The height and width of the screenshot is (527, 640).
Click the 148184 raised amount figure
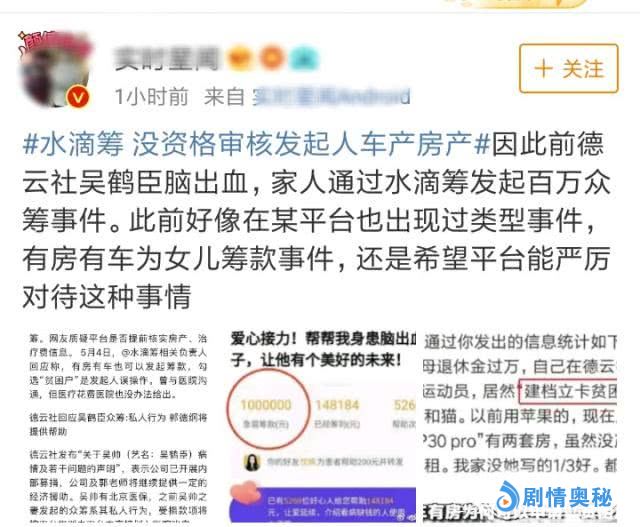337,405
